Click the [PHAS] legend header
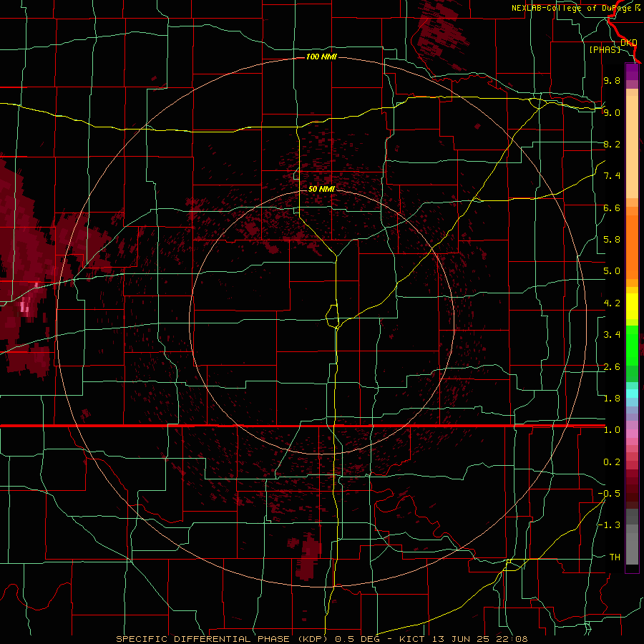The height and width of the screenshot is (644, 644). [x=605, y=49]
